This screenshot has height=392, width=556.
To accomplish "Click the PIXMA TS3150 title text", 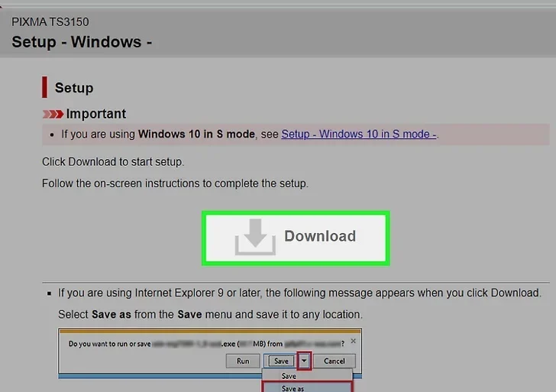I will click(50, 22).
